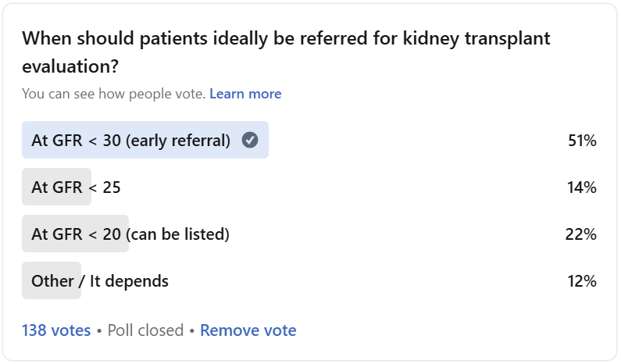Click the selected vote checkmark icon
The width and height of the screenshot is (621, 364).
[x=250, y=141]
